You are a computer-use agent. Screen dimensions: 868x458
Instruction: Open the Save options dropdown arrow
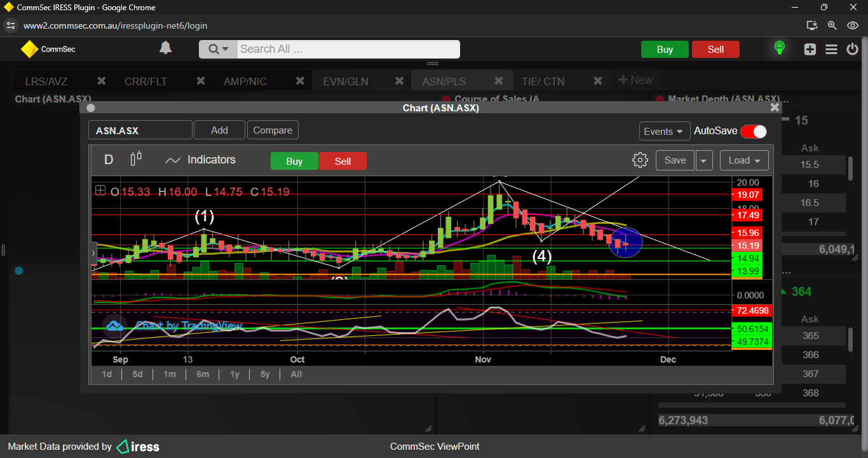pos(703,160)
